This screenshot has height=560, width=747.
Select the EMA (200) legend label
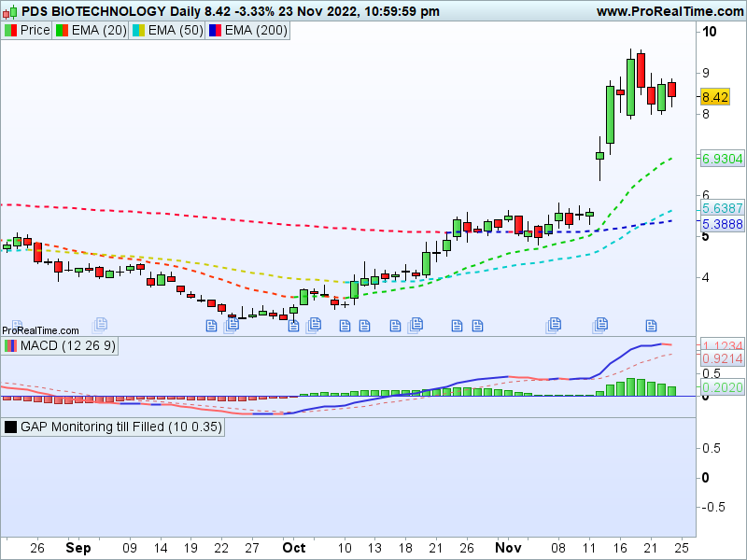(256, 31)
